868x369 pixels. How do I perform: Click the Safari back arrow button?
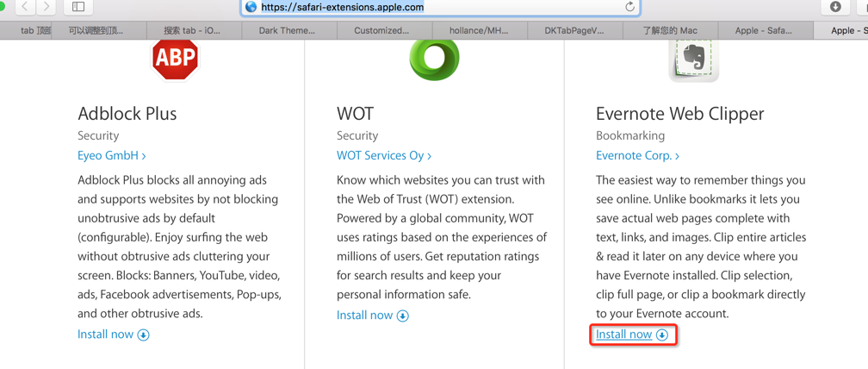pos(25,7)
